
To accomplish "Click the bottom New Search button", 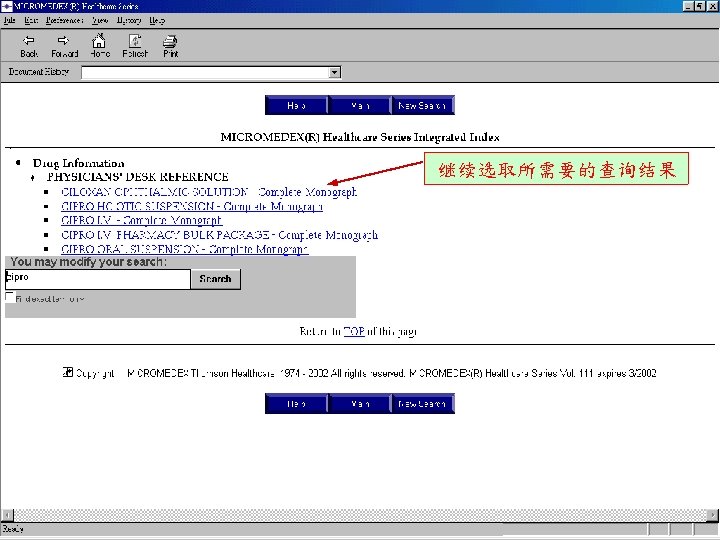I will (422, 404).
